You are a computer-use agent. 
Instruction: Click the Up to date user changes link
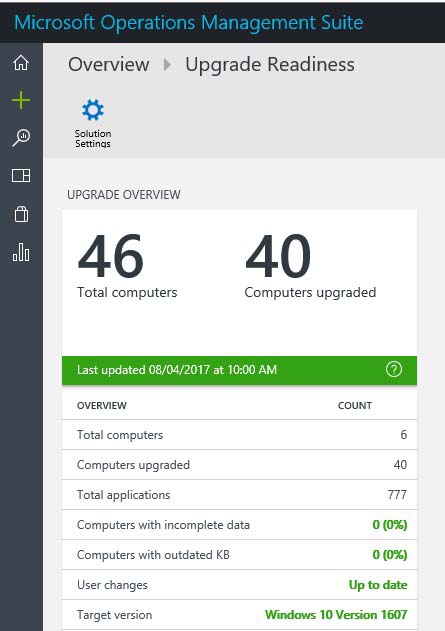point(378,585)
